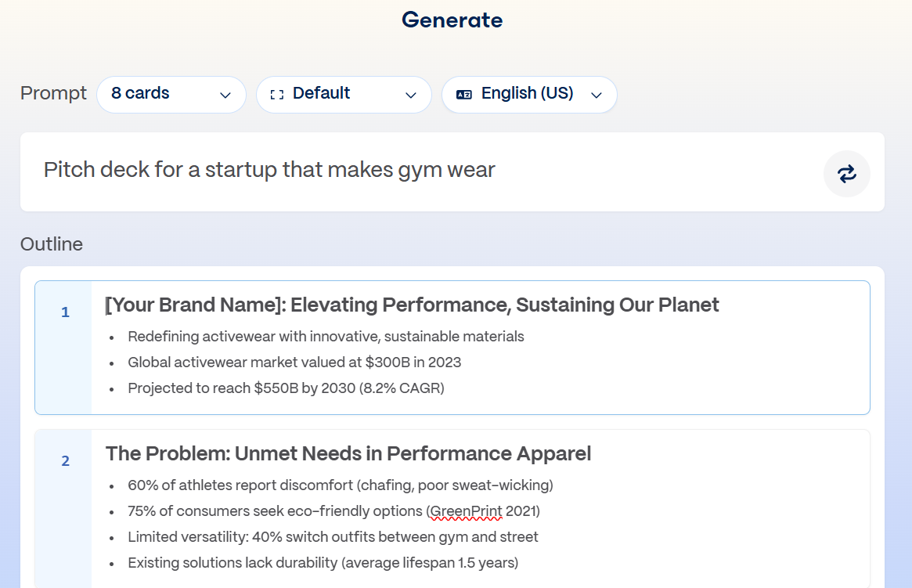Click the chevron on the 8 cards selector
Image resolution: width=912 pixels, height=588 pixels.
227,94
